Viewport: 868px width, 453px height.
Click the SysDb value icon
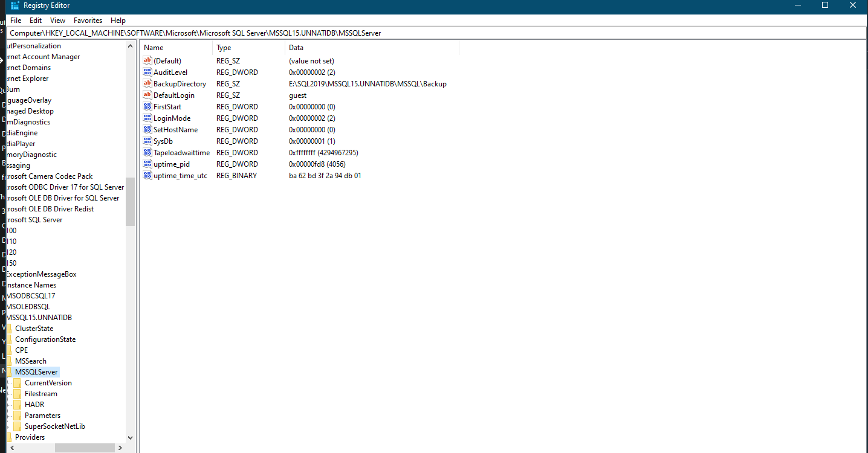[147, 141]
